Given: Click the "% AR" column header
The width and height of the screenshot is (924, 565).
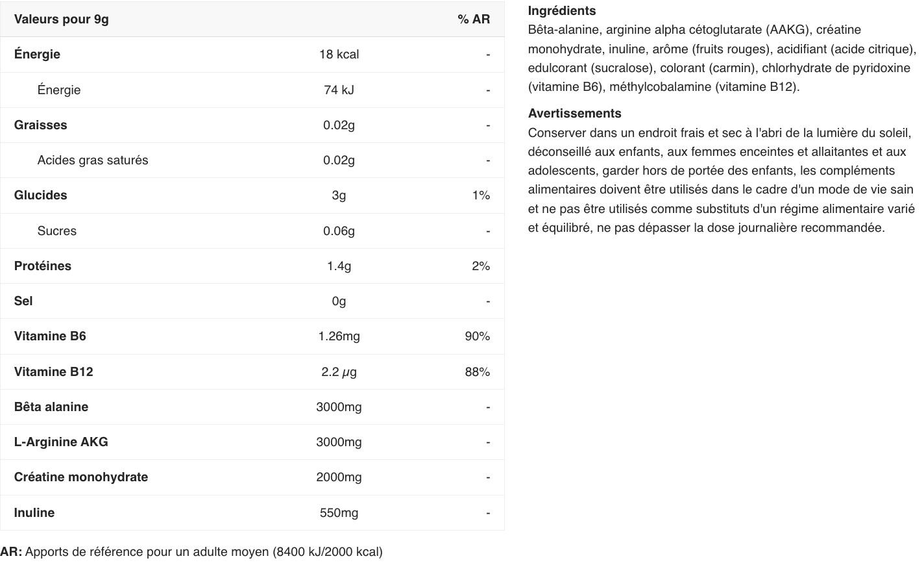Looking at the screenshot, I should [474, 19].
